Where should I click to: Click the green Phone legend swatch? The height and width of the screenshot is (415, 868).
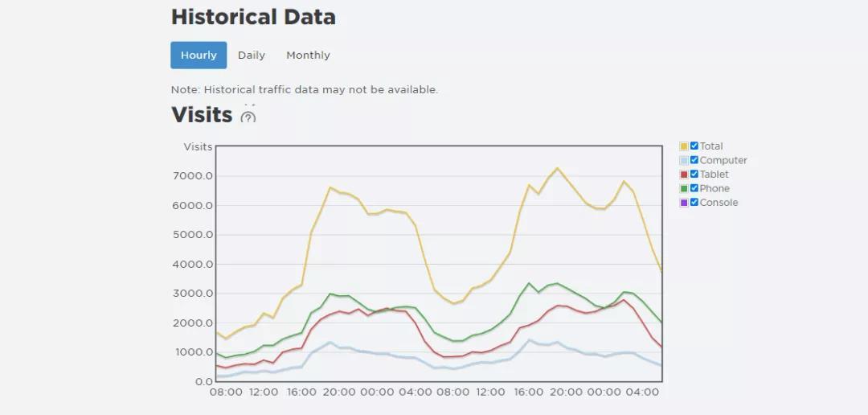(684, 188)
